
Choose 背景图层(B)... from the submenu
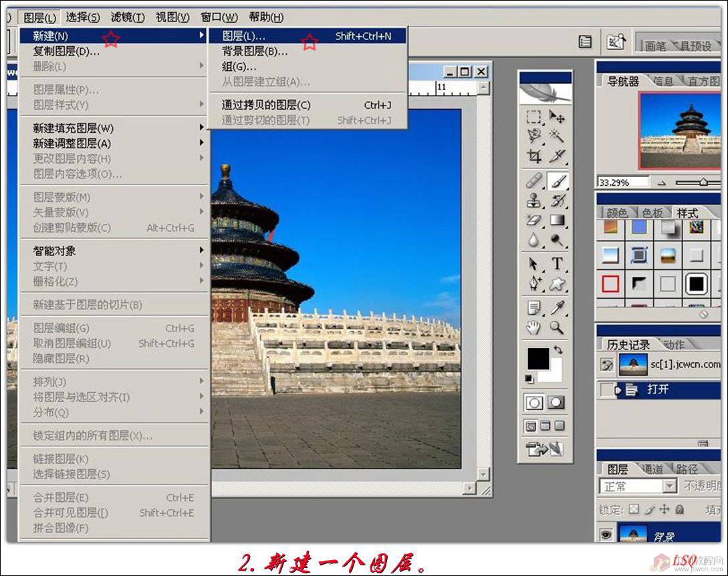pos(308,51)
